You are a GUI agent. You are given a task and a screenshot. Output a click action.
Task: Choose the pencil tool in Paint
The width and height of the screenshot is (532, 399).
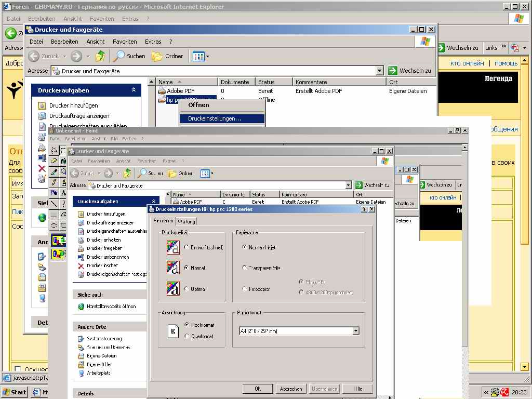tap(54, 182)
